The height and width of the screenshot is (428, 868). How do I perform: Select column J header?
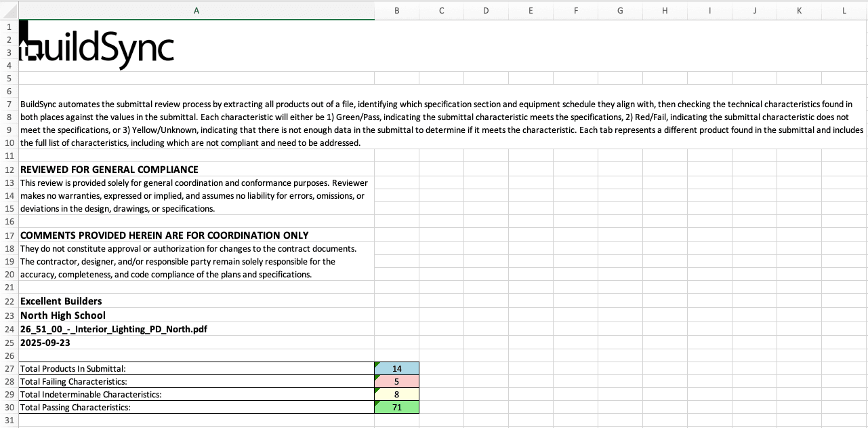pos(754,10)
